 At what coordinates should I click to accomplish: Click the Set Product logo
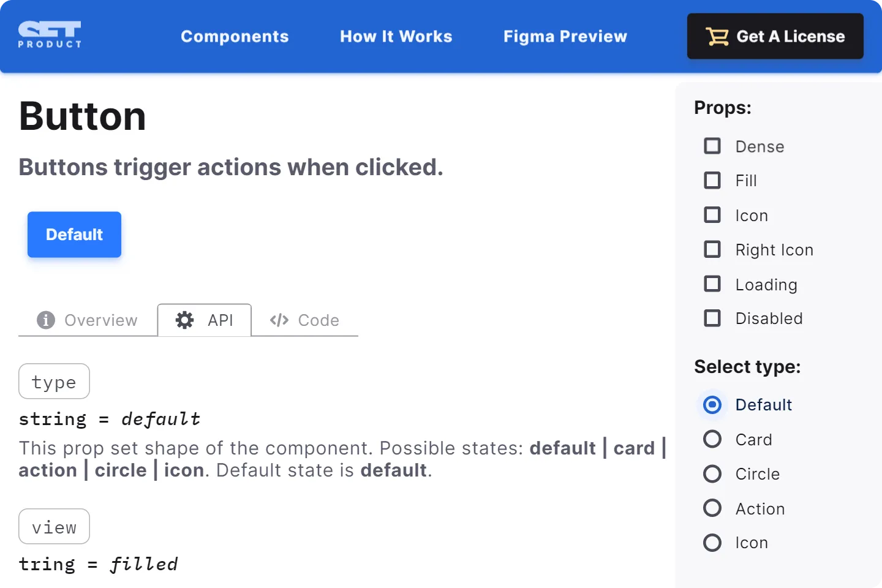pos(50,35)
